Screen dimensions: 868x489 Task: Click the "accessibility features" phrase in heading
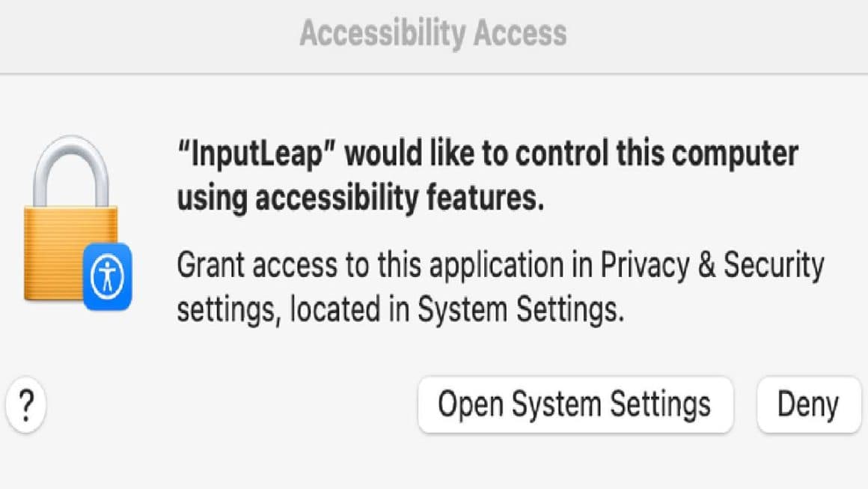coord(399,198)
